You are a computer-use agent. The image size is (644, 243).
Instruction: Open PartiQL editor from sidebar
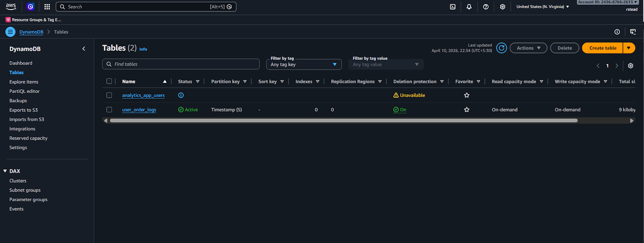(x=25, y=91)
